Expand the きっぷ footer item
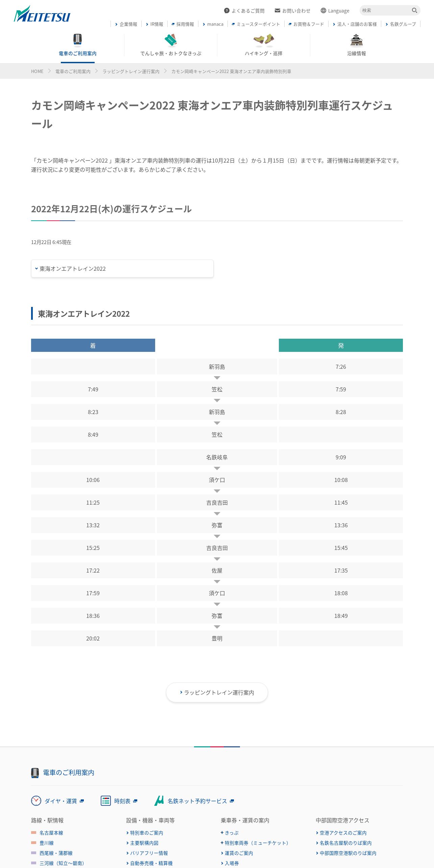Viewport: 434px width, 868px height. pos(230,833)
